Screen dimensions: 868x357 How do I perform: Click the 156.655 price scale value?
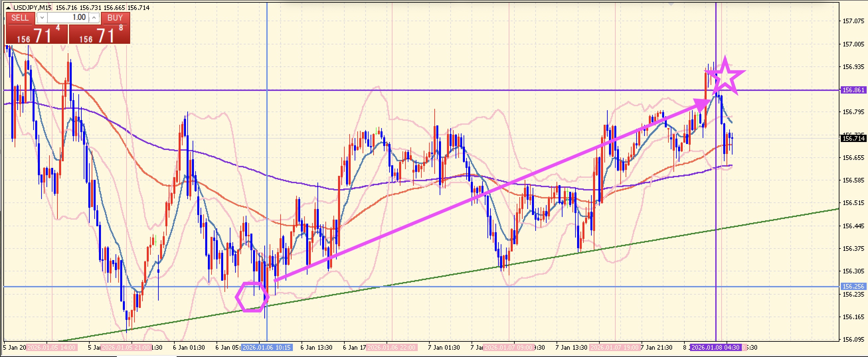pos(853,158)
